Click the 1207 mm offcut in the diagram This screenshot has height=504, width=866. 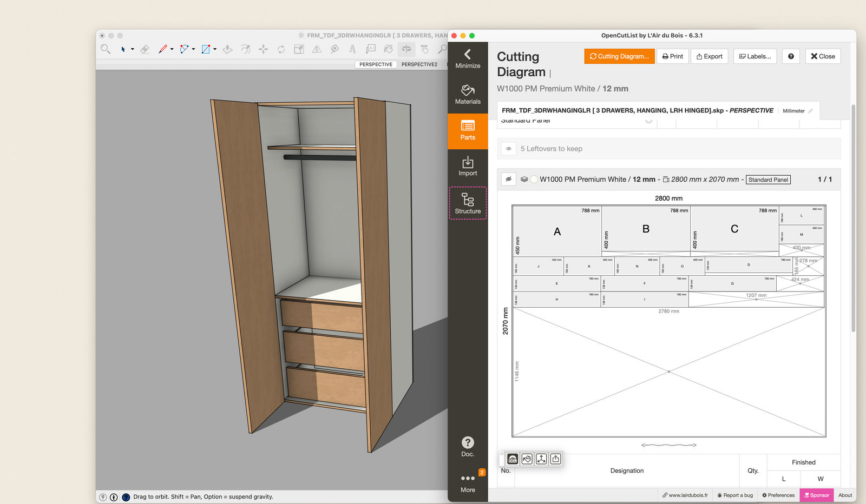click(x=756, y=299)
